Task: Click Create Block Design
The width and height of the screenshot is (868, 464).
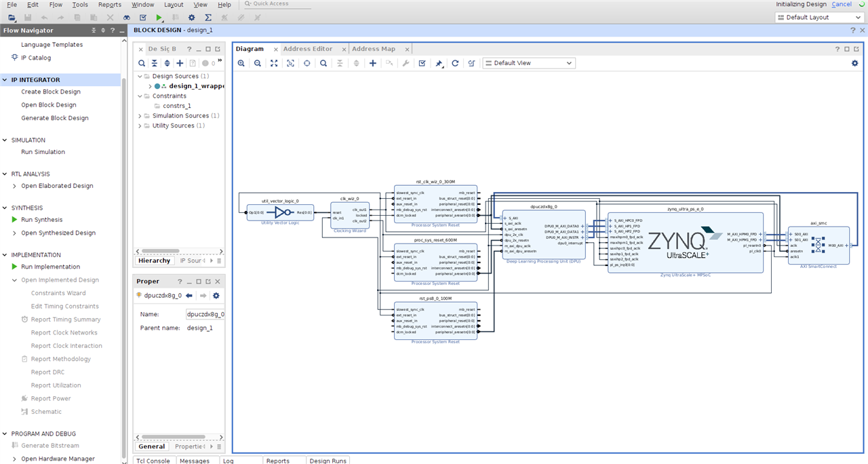Action: tap(51, 92)
